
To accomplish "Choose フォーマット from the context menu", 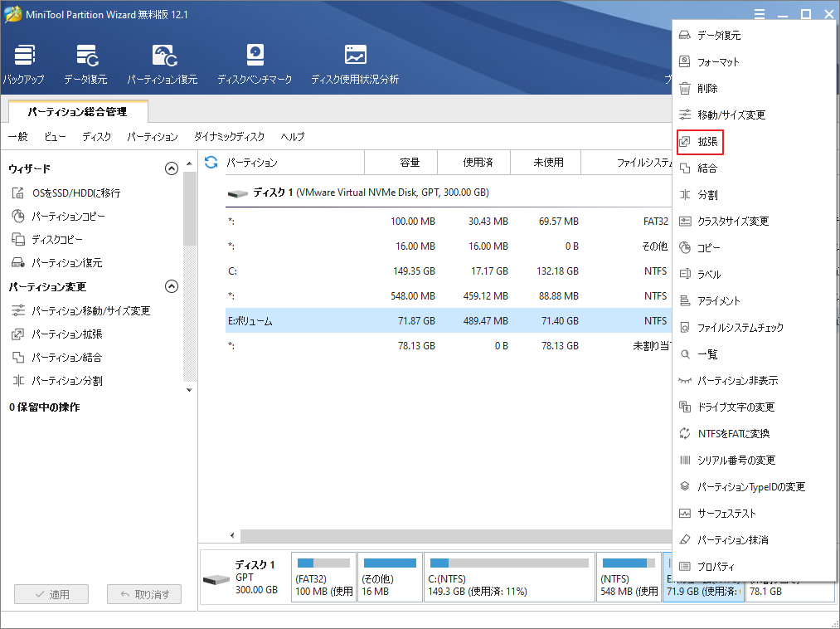I will pos(754,61).
